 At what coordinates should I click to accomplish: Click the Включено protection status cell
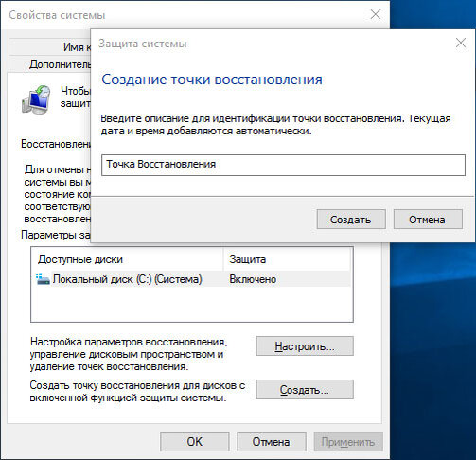point(253,279)
